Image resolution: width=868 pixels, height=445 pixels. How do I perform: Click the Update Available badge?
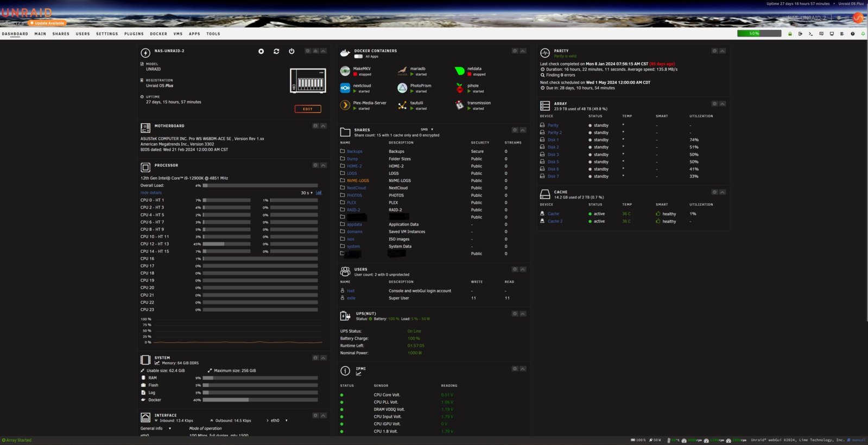point(47,23)
